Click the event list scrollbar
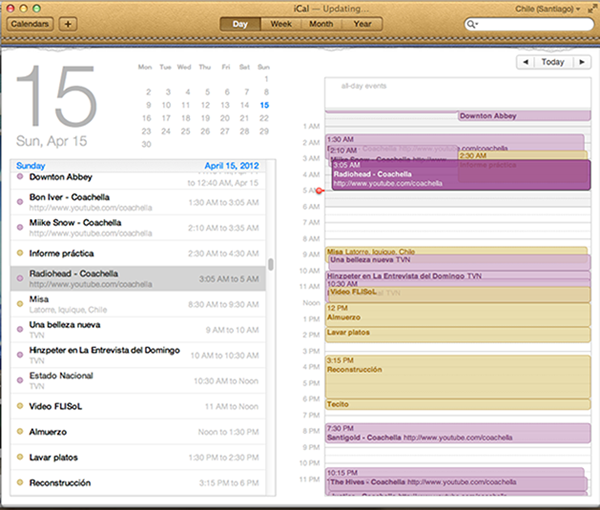Screen dimensions: 600x510 [x=269, y=267]
